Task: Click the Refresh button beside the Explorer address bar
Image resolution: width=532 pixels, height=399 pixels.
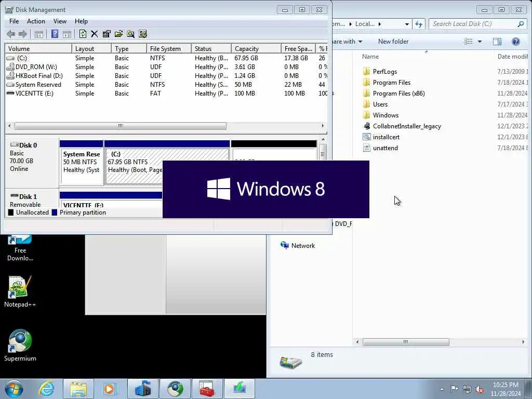Action: pyautogui.click(x=419, y=24)
